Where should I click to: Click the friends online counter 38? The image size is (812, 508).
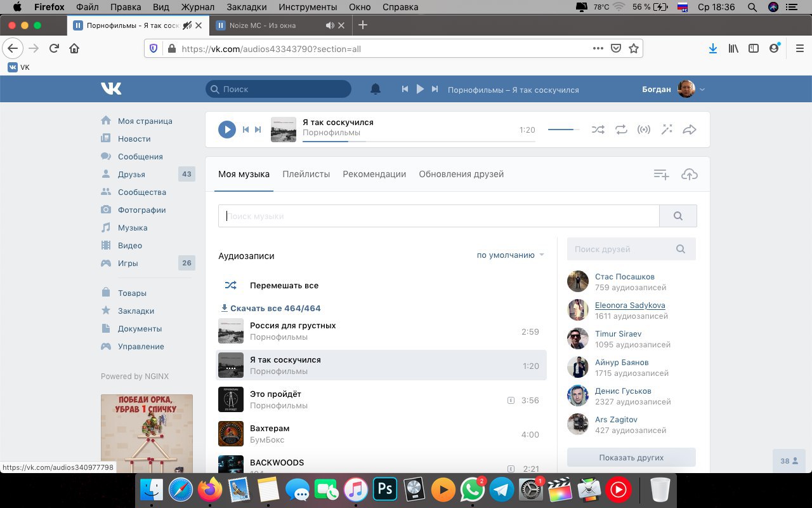(789, 461)
